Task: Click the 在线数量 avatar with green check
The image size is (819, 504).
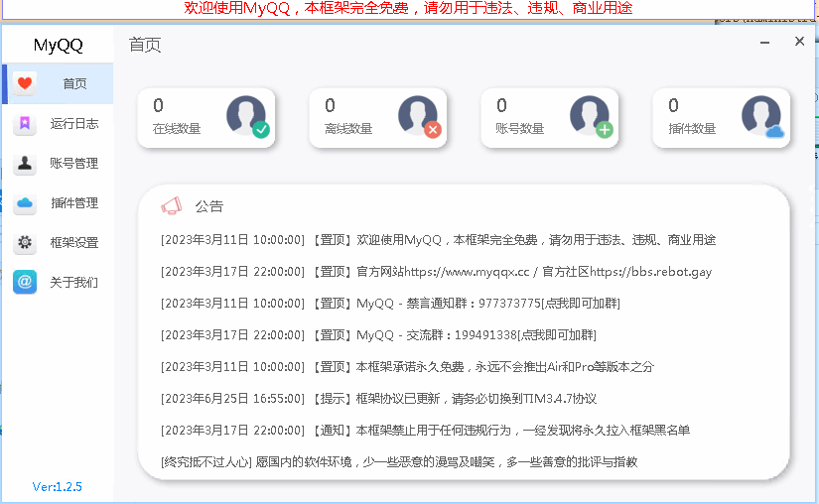Action: click(x=248, y=116)
